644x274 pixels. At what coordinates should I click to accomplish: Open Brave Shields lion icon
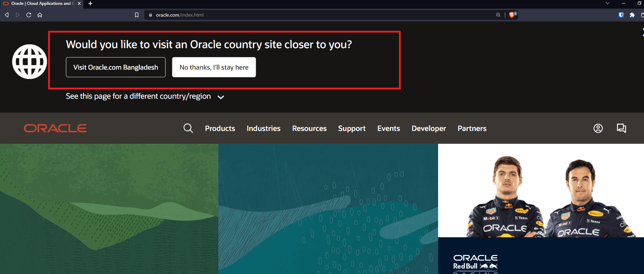point(513,15)
